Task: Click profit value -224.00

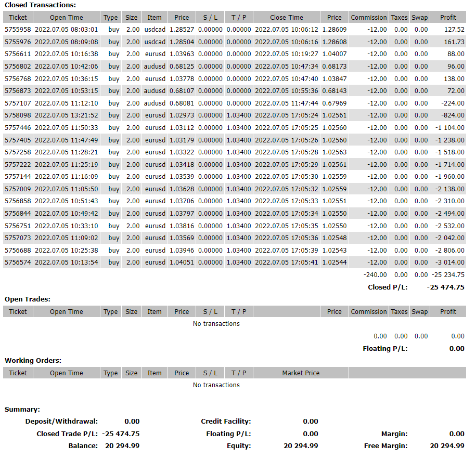Action: [453, 103]
